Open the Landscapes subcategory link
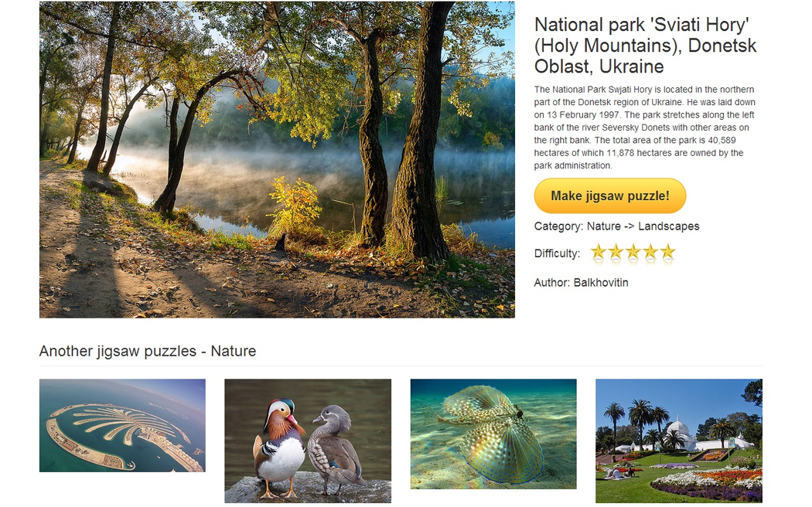Image resolution: width=812 pixels, height=507 pixels. (x=668, y=226)
